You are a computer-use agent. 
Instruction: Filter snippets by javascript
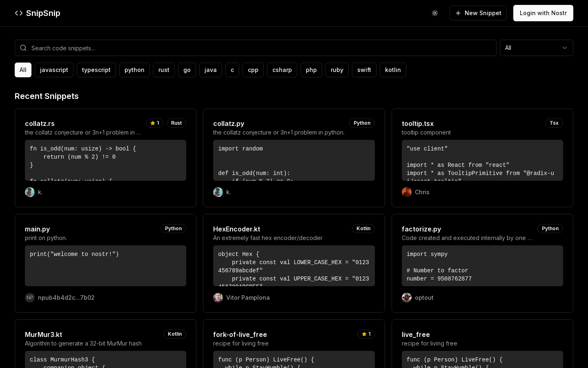click(x=54, y=70)
